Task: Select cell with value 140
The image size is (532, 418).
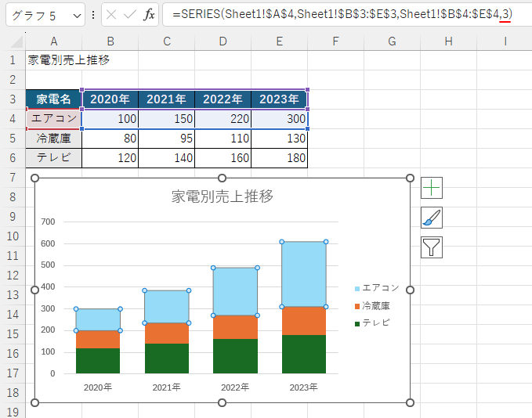Action: 167,158
